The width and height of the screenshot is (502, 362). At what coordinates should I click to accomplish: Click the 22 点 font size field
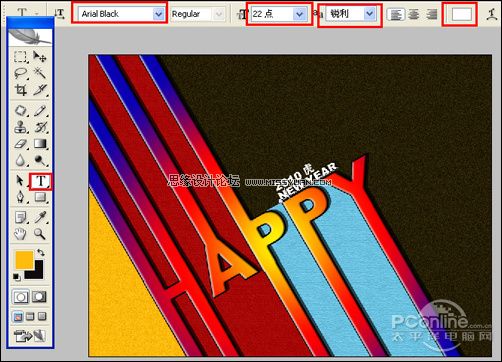click(272, 14)
